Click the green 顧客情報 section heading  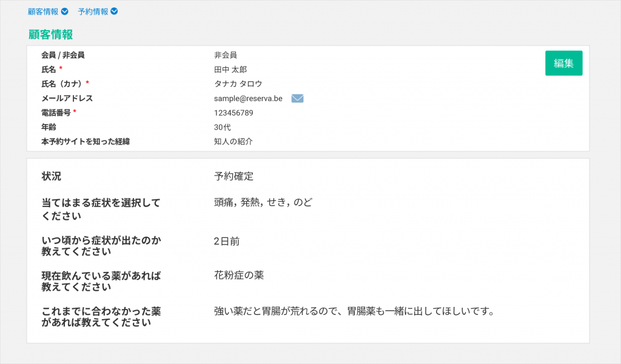50,35
